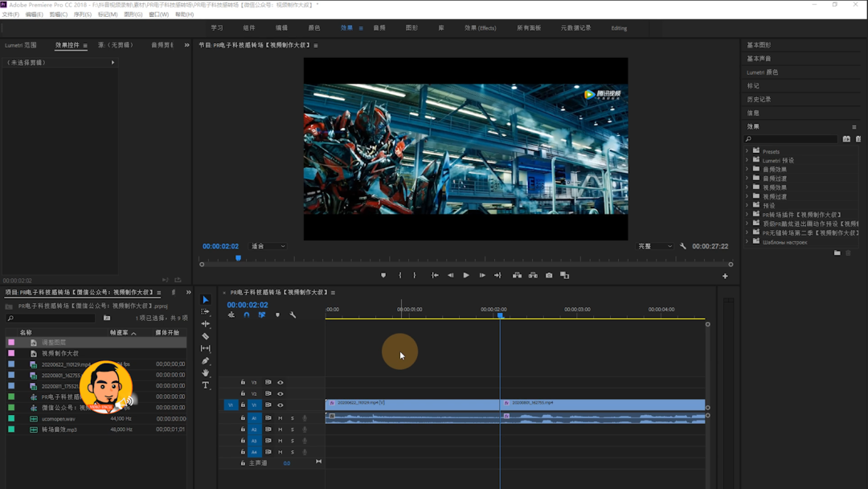This screenshot has width=868, height=489.
Task: Hide track V2 using the eye icon
Action: pos(280,394)
